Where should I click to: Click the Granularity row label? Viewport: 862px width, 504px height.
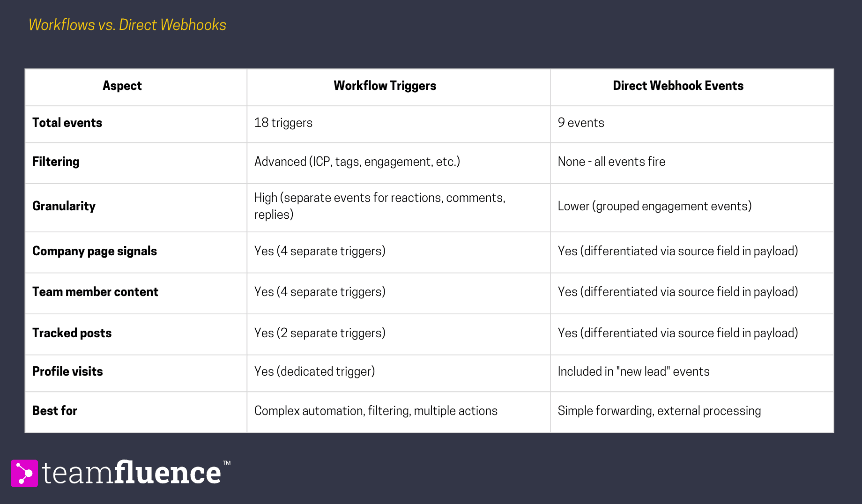pos(64,206)
